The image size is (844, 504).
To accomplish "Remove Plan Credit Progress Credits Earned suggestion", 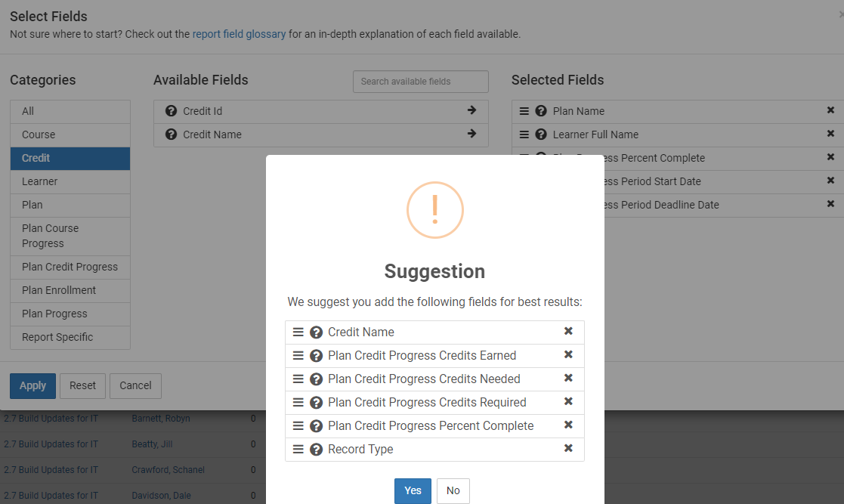I will [568, 354].
